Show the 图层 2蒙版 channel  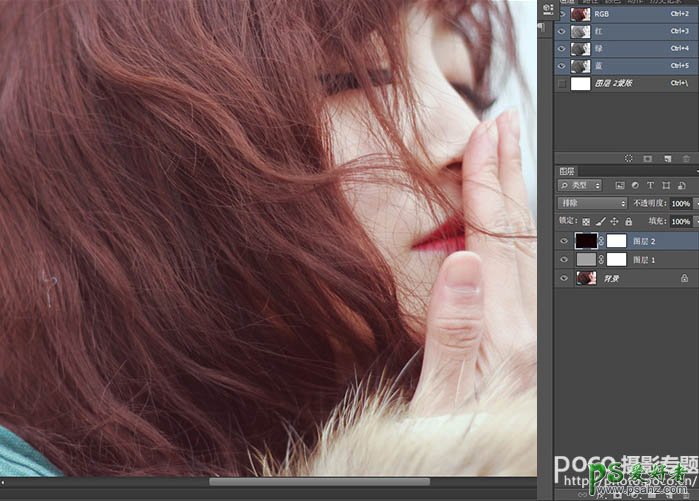[x=562, y=84]
